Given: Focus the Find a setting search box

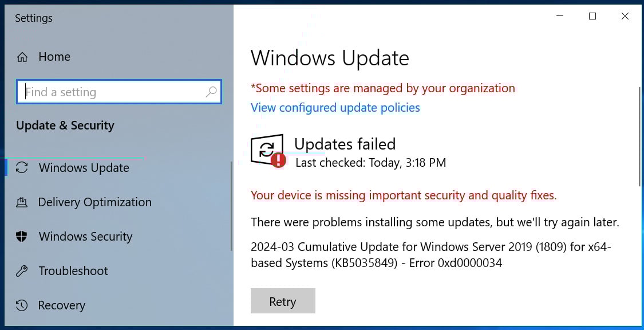Looking at the screenshot, I should pos(113,92).
